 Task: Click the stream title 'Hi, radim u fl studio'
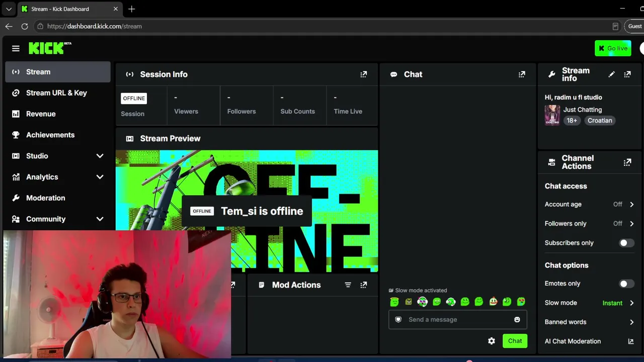click(574, 98)
